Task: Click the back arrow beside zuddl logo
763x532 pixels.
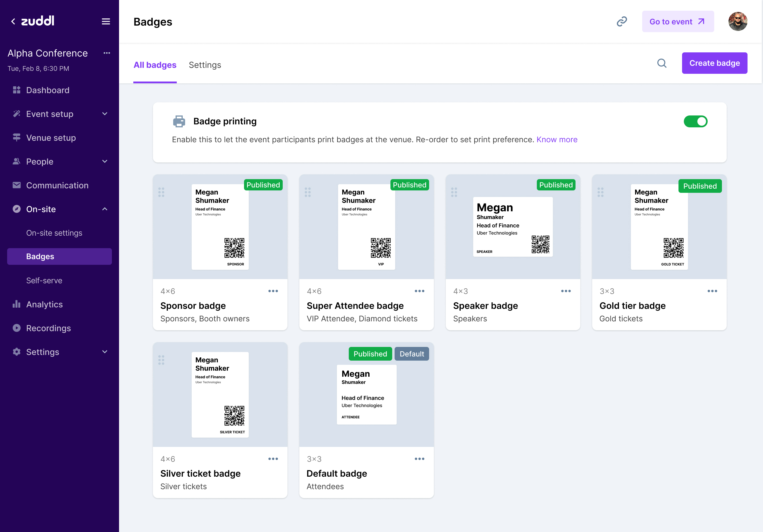Action: coord(13,22)
